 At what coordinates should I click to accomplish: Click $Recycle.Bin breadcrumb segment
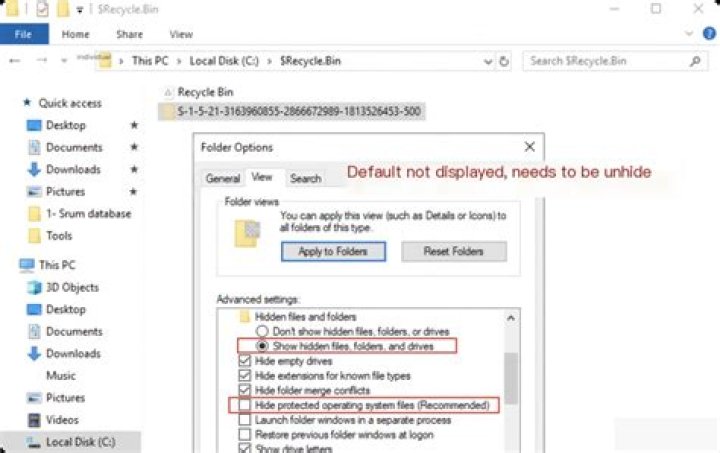(x=310, y=61)
